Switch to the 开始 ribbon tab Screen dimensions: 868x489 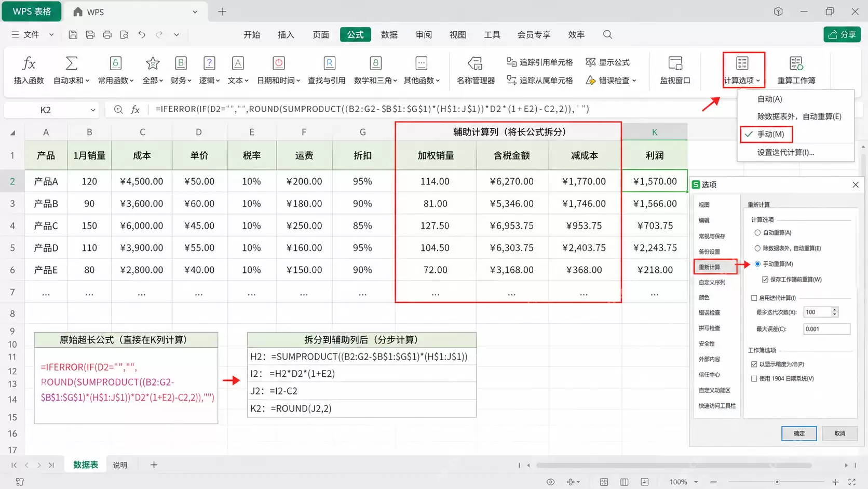point(252,35)
